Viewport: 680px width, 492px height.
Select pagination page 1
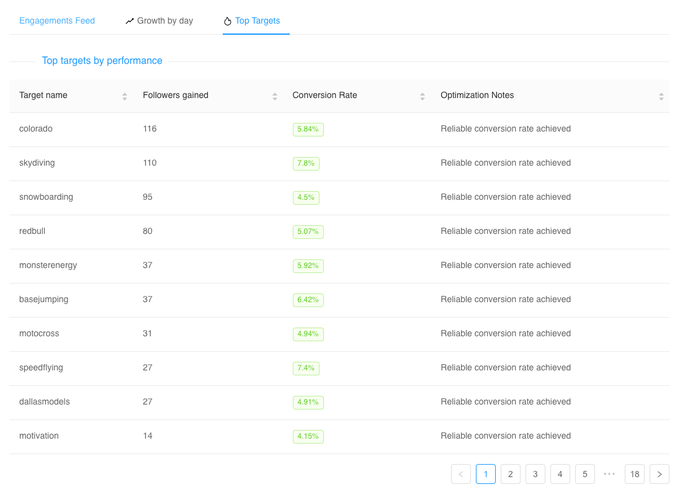click(x=486, y=474)
